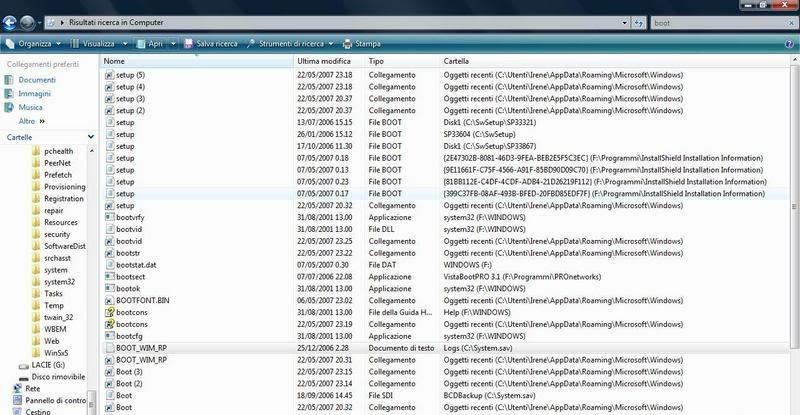Select the bootcfg application icon
The image size is (800, 415).
[x=109, y=336]
